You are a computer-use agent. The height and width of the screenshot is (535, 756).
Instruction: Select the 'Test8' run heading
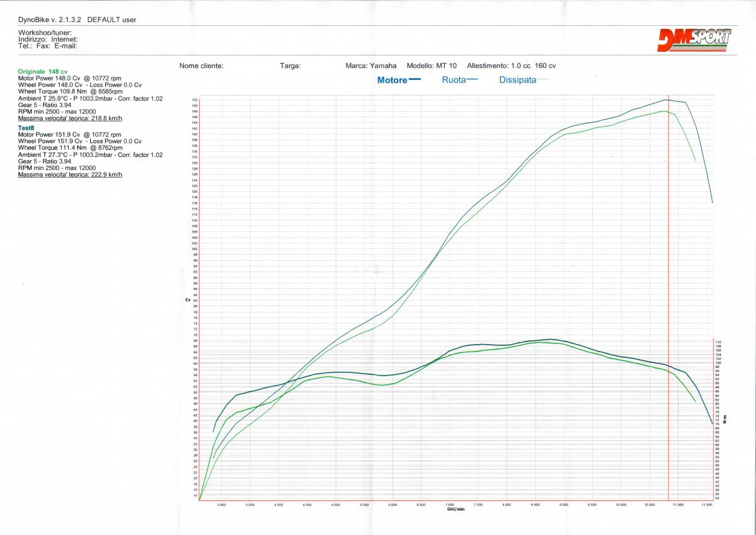pyautogui.click(x=26, y=128)
